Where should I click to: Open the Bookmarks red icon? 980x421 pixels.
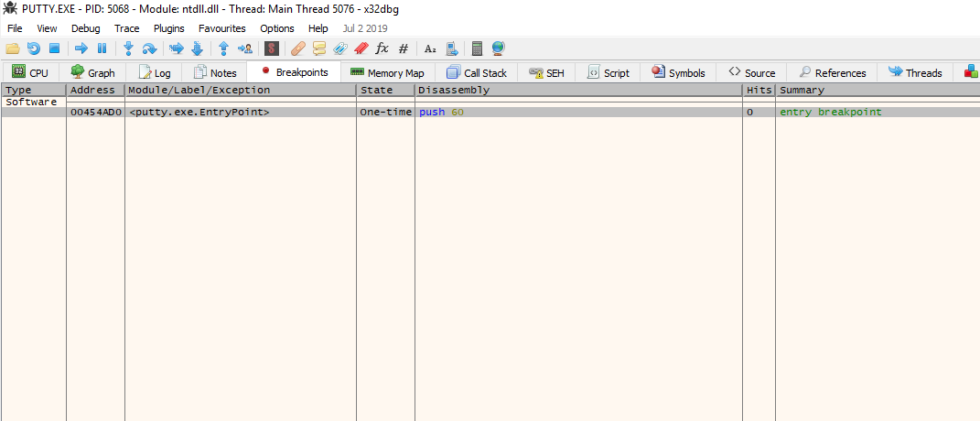pyautogui.click(x=361, y=49)
